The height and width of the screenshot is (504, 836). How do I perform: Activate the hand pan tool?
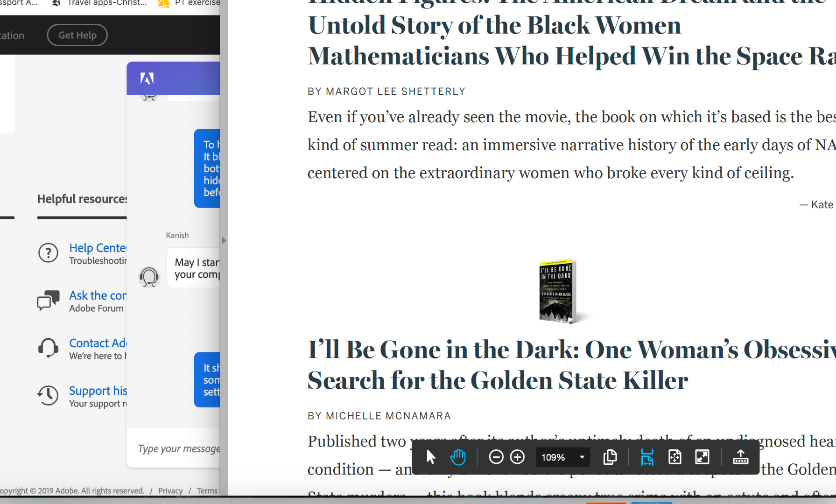point(458,457)
